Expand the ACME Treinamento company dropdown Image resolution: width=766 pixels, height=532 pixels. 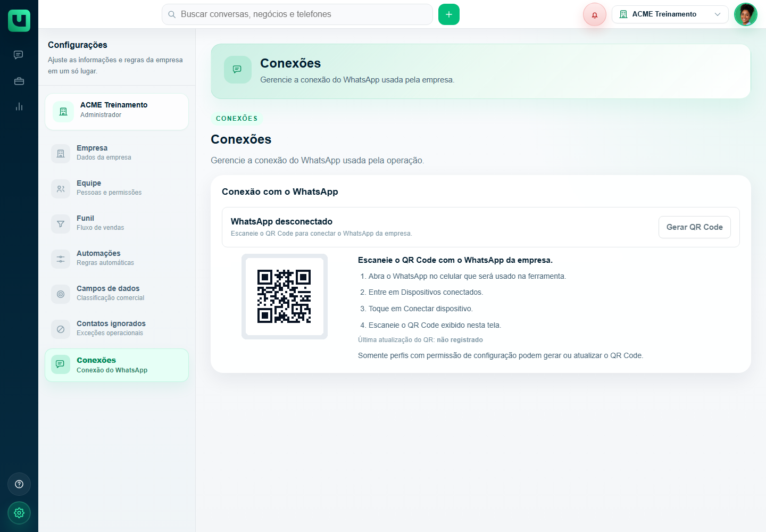coord(670,14)
